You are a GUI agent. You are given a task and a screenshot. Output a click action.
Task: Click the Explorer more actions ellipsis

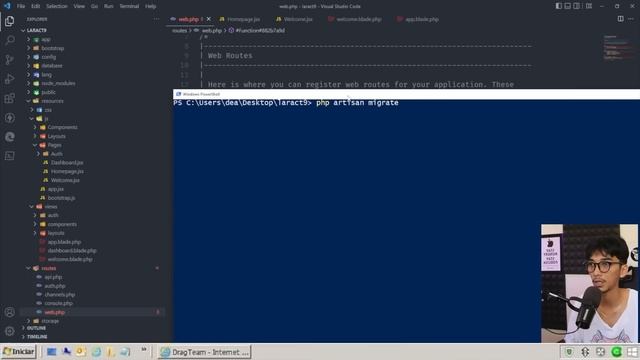pos(156,19)
